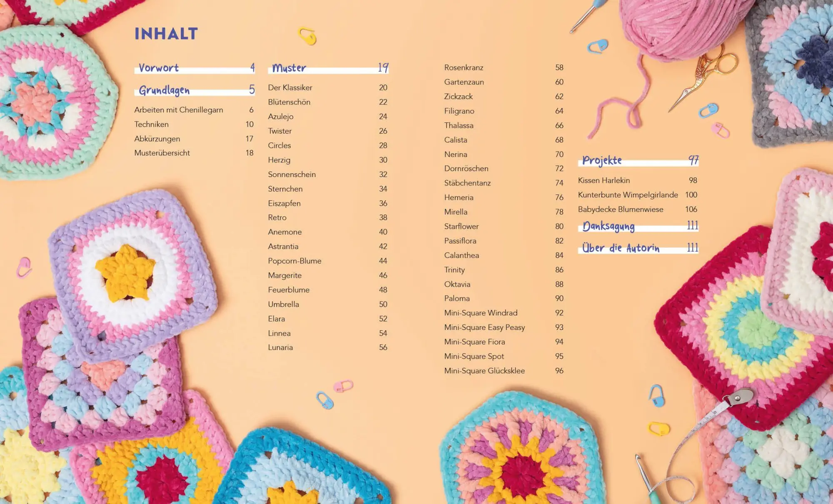This screenshot has width=833, height=504.
Task: Click the 'Calista' entry
Action: click(x=456, y=140)
